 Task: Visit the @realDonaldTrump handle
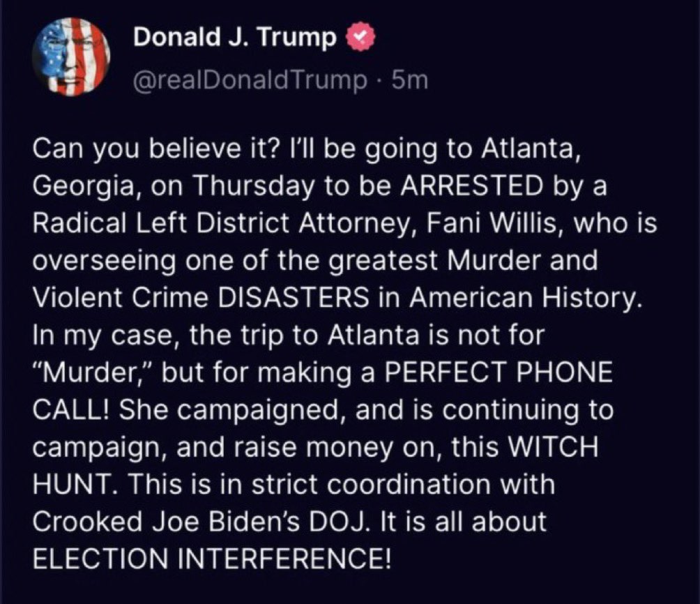(250, 80)
